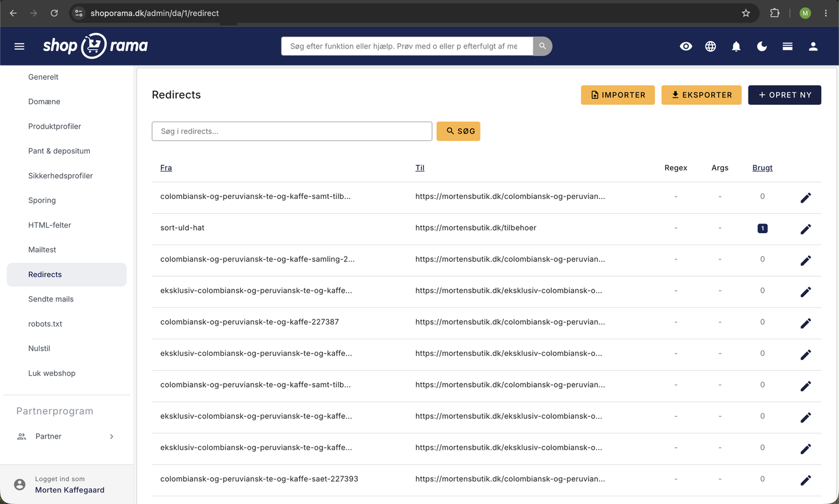
Task: Expand the Partner menu chevron
Action: [111, 436]
